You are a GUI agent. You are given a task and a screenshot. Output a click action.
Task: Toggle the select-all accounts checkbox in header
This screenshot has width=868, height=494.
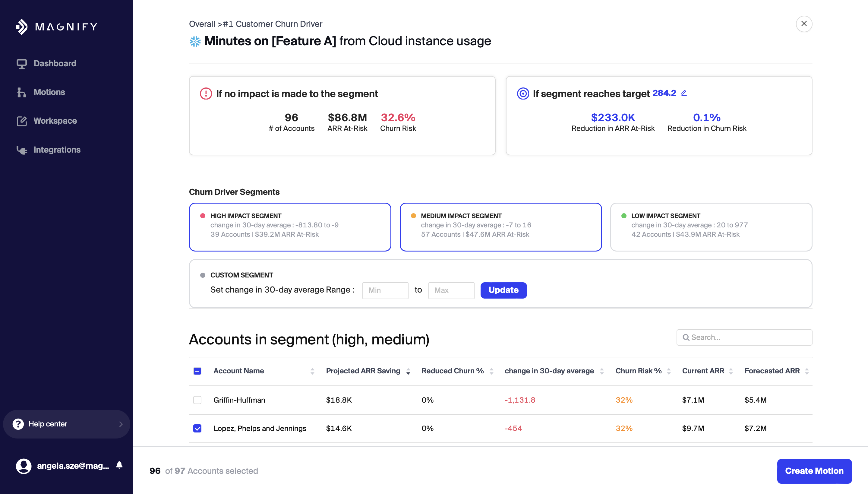pyautogui.click(x=197, y=371)
